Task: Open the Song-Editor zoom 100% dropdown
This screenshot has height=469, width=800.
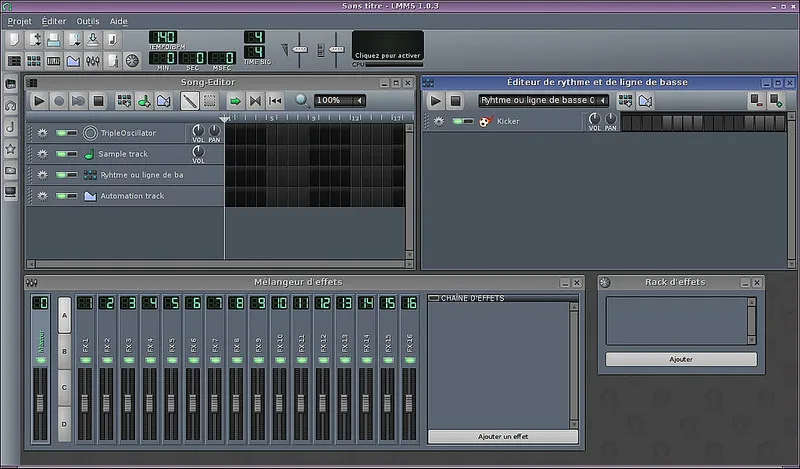Action: 339,100
